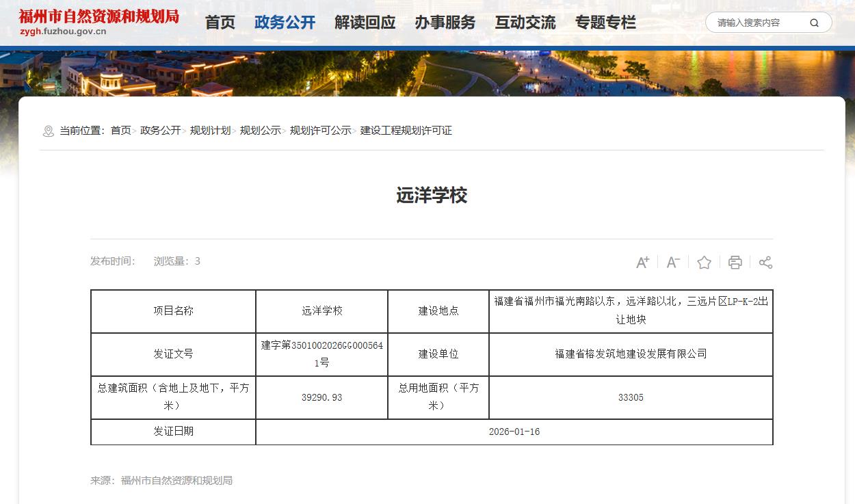Screen dimensions: 855x504
Task: Open the 专题专栏 menu item
Action: click(605, 23)
